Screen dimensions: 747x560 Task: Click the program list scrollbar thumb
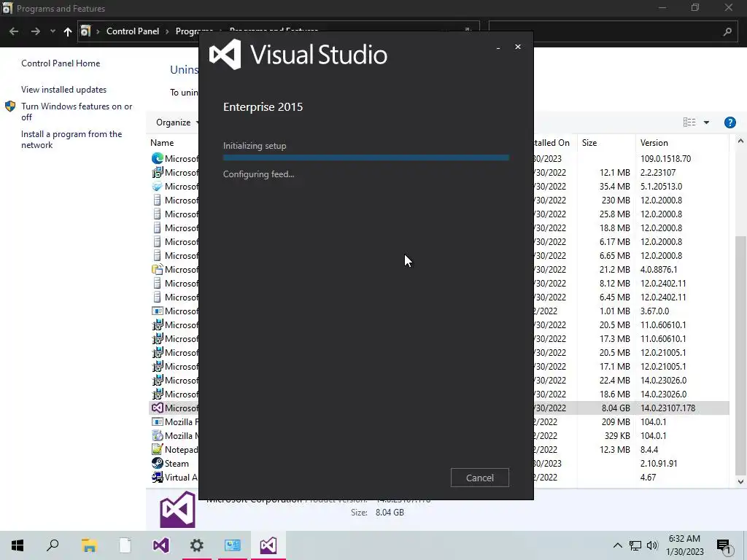pos(740,355)
